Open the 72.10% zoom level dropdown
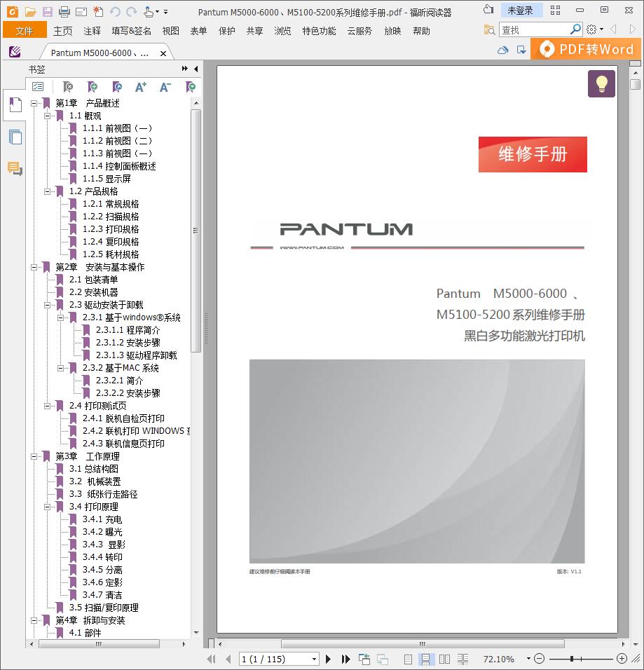 click(x=528, y=659)
